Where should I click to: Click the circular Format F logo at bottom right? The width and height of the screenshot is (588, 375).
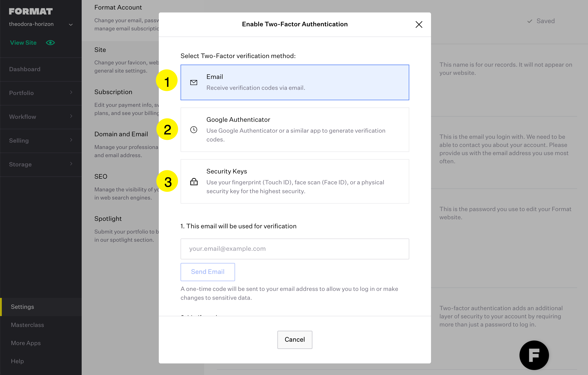point(534,355)
